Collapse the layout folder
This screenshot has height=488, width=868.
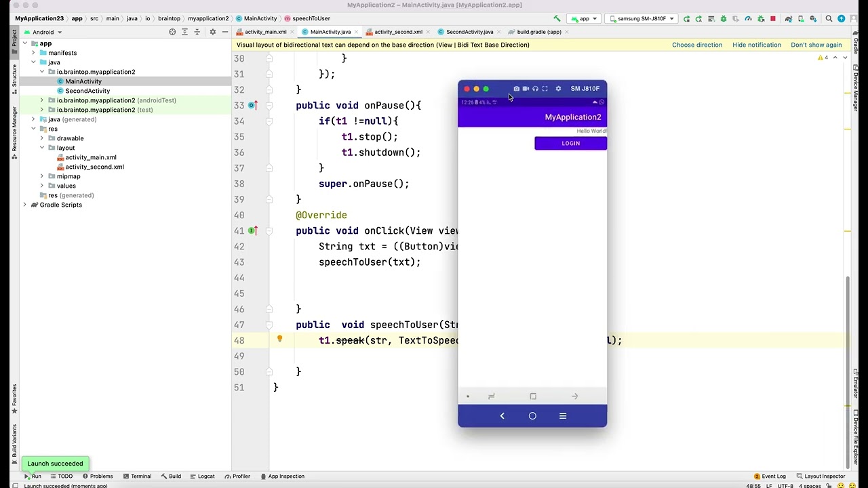(x=42, y=148)
